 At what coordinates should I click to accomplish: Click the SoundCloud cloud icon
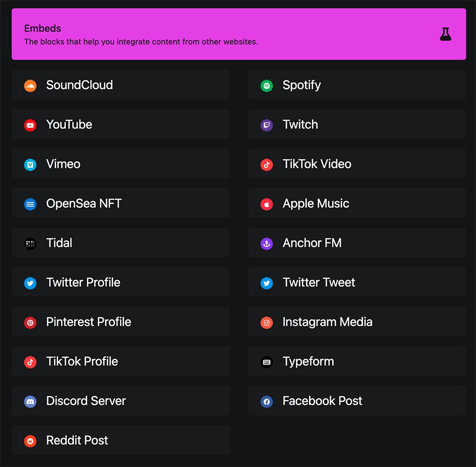point(30,86)
